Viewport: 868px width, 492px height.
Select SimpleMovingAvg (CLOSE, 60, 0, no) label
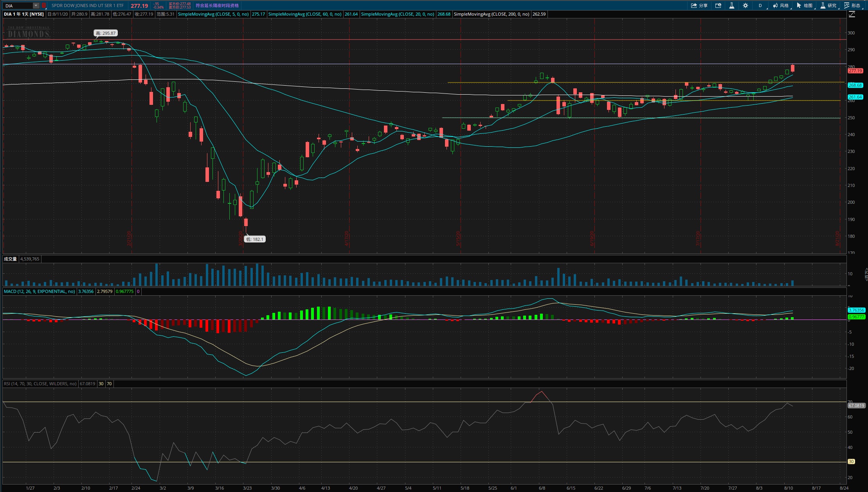coord(305,14)
